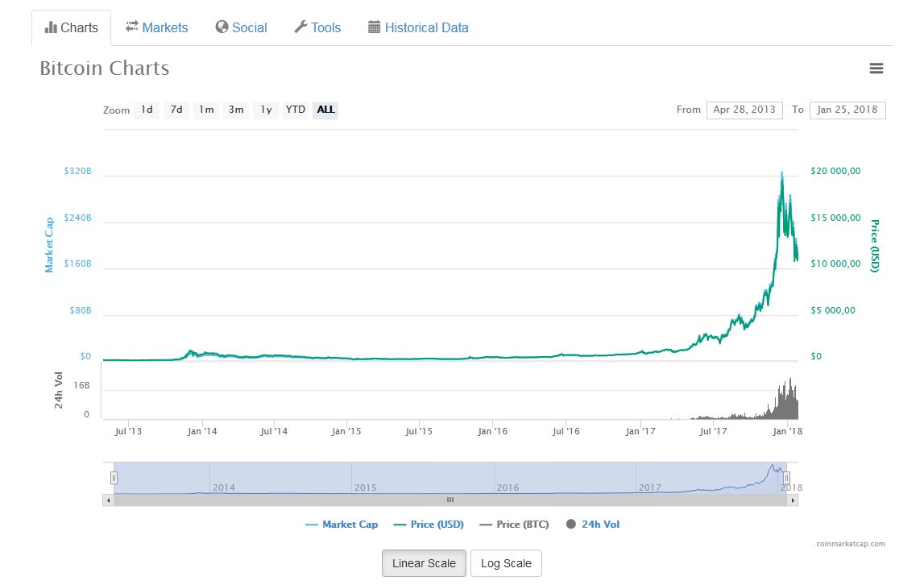Click the left scroll arrow of navigator
This screenshot has height=585, width=924.
pyautogui.click(x=108, y=500)
